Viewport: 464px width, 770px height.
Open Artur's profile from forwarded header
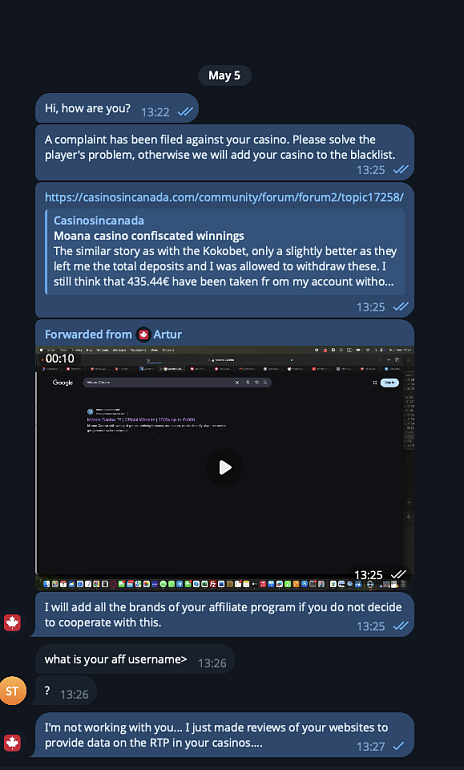(167, 334)
